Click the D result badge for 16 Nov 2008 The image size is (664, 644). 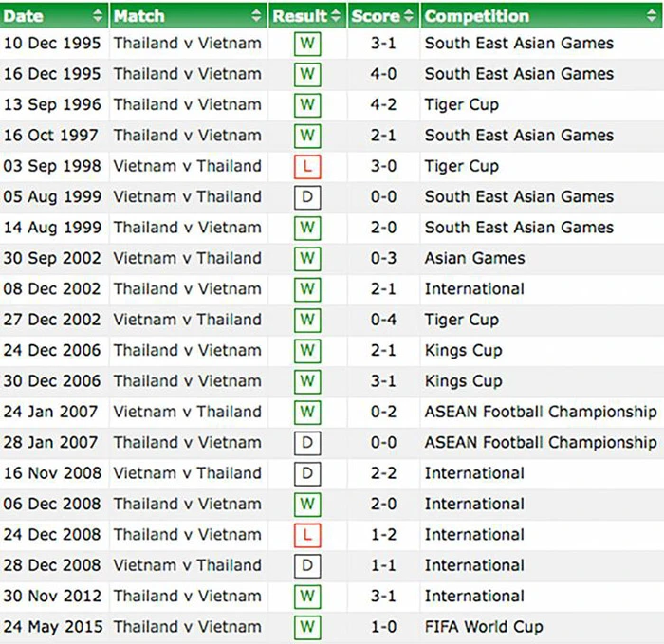click(306, 473)
